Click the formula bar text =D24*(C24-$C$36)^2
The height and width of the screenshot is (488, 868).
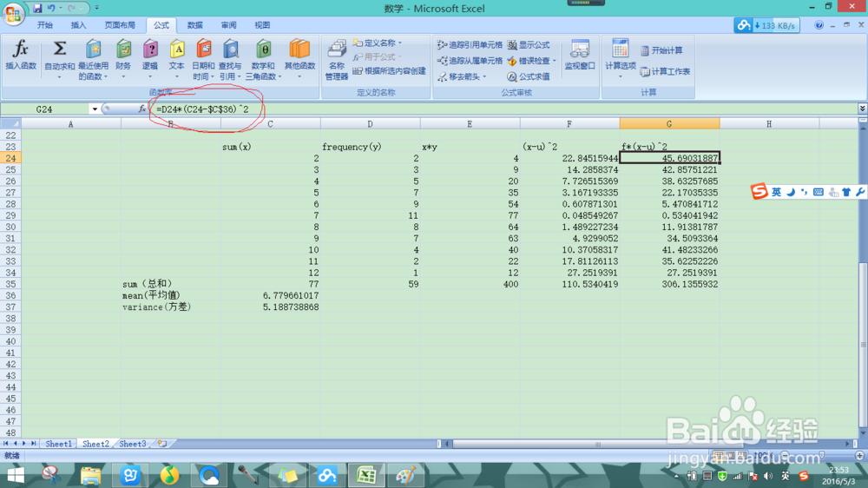coord(202,109)
